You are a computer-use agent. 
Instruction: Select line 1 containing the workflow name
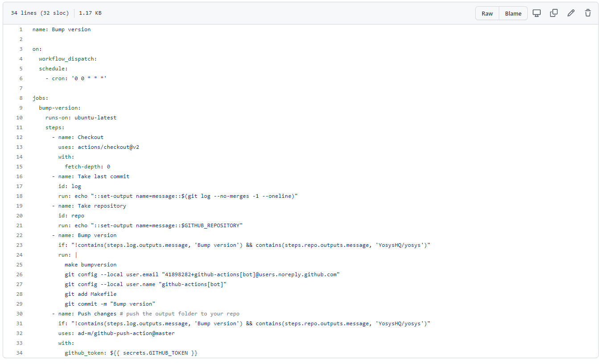coord(21,29)
